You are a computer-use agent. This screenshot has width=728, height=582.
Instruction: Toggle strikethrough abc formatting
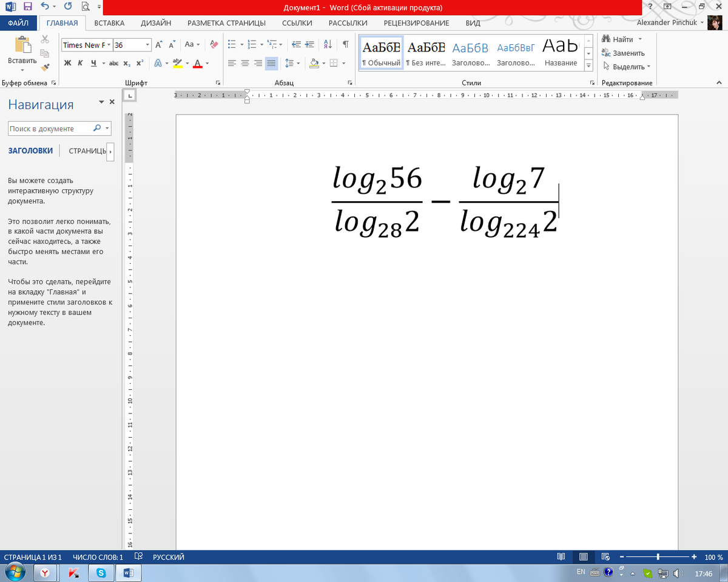pyautogui.click(x=113, y=63)
